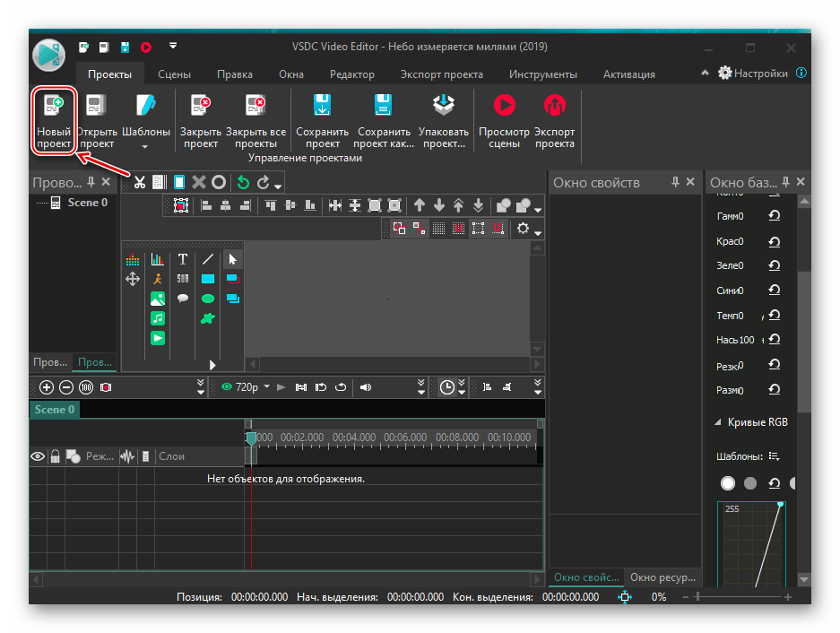The image size is (840, 633).
Task: Switch to the Редактор ribbon tab
Action: pyautogui.click(x=351, y=74)
